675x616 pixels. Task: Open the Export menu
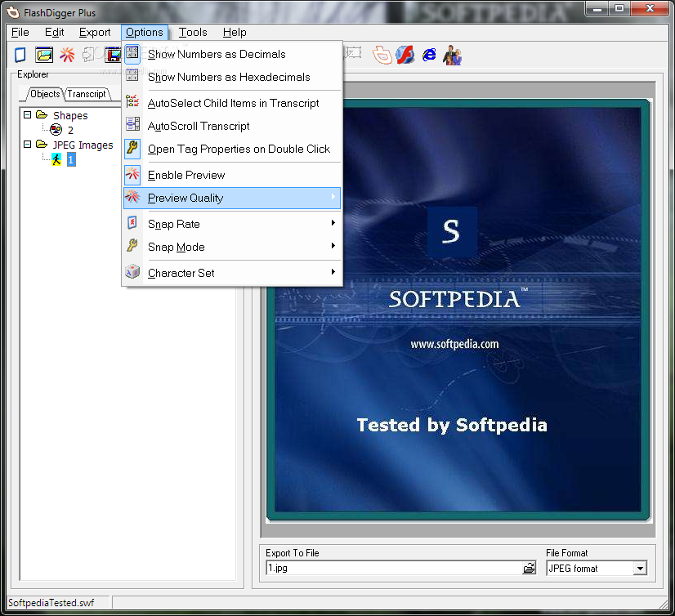click(95, 33)
